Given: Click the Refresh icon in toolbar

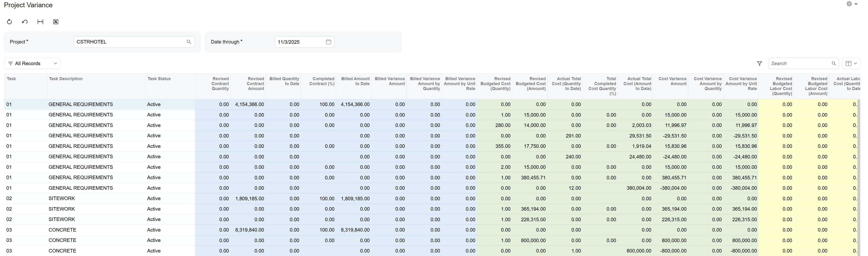Looking at the screenshot, I should point(9,22).
